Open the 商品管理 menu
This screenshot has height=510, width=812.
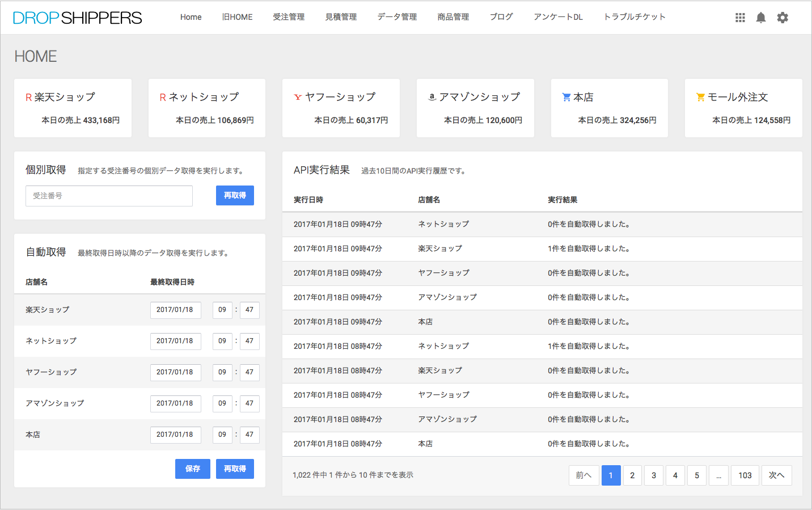click(x=453, y=17)
